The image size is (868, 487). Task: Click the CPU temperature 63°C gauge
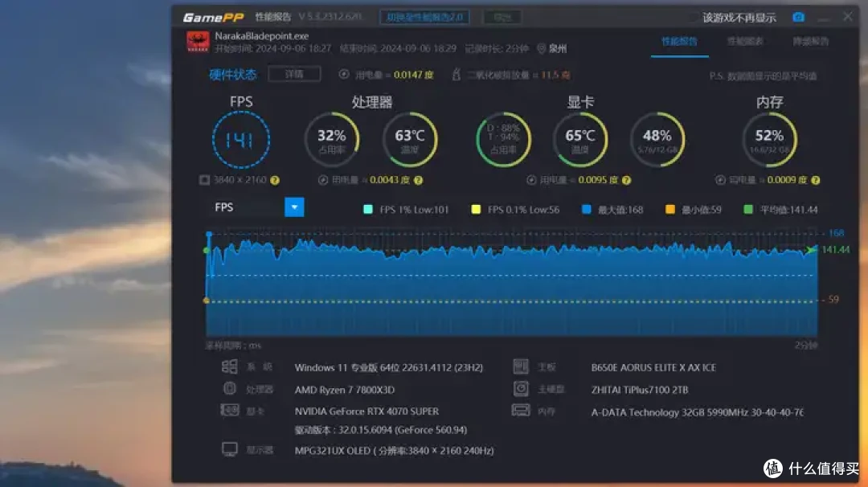pos(410,140)
